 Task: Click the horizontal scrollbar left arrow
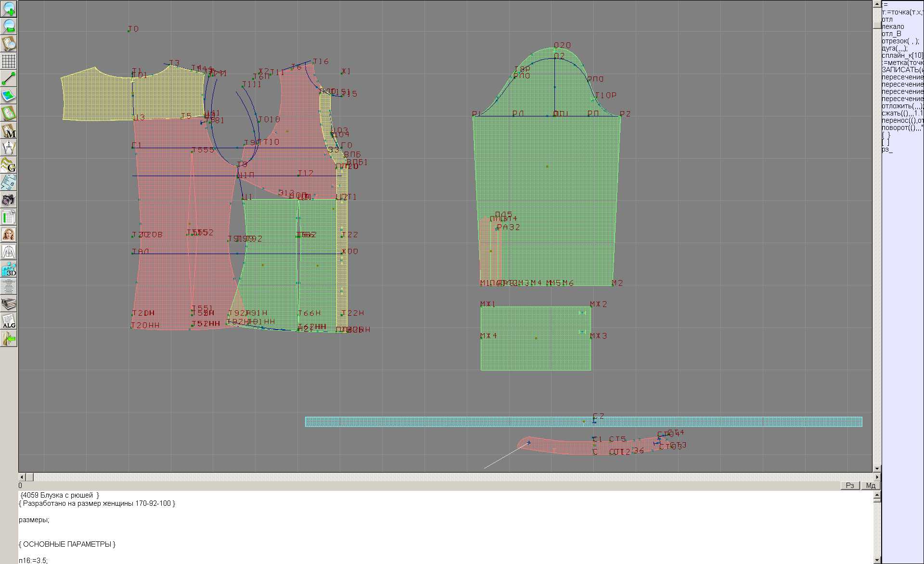pyautogui.click(x=22, y=477)
